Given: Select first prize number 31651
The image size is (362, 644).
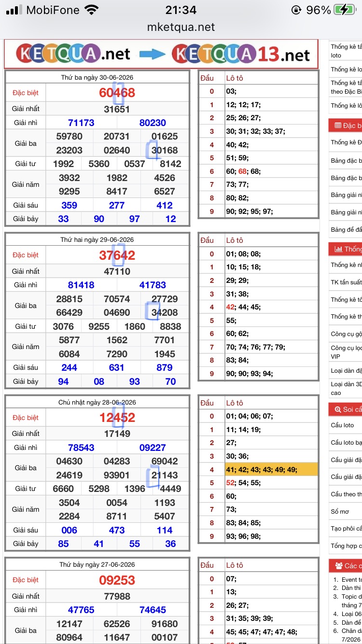Looking at the screenshot, I should click(117, 110).
